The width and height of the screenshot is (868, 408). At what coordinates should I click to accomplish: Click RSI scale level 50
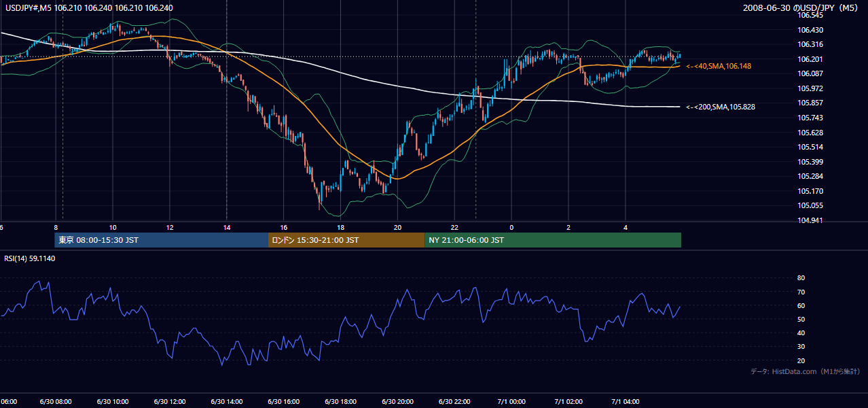coord(801,319)
